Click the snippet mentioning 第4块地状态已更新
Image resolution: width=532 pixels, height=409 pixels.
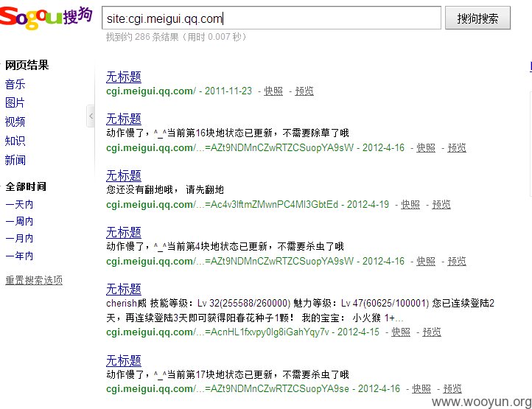[225, 246]
